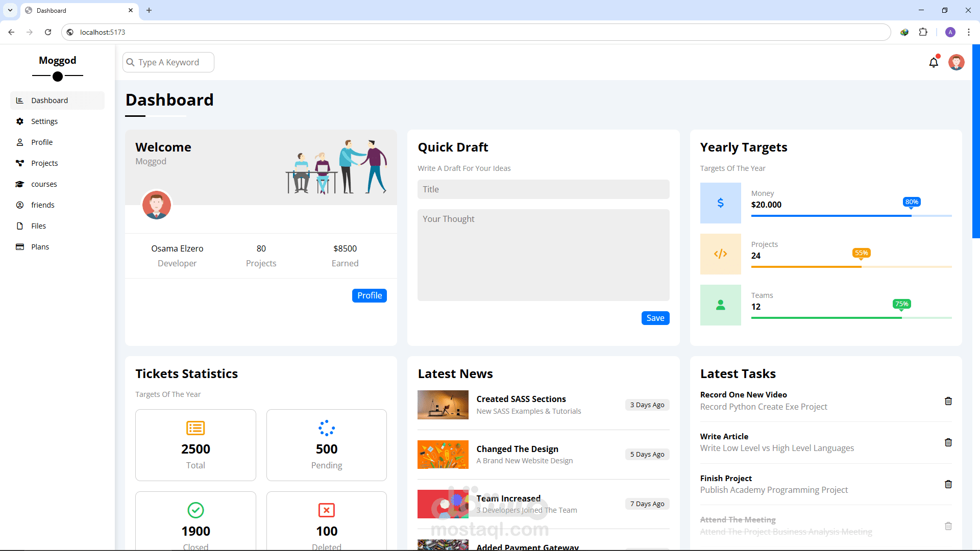The image size is (980, 551).
Task: Click the Projects diagram icon in sidebar
Action: click(20, 163)
